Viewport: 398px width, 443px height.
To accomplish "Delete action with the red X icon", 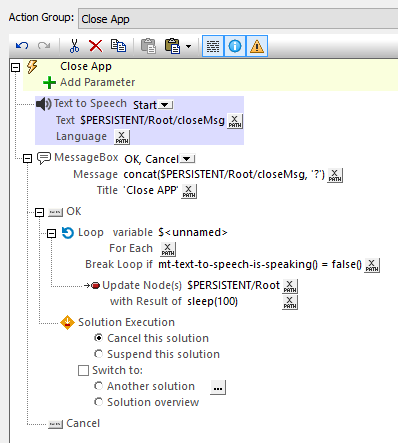I will coord(96,46).
